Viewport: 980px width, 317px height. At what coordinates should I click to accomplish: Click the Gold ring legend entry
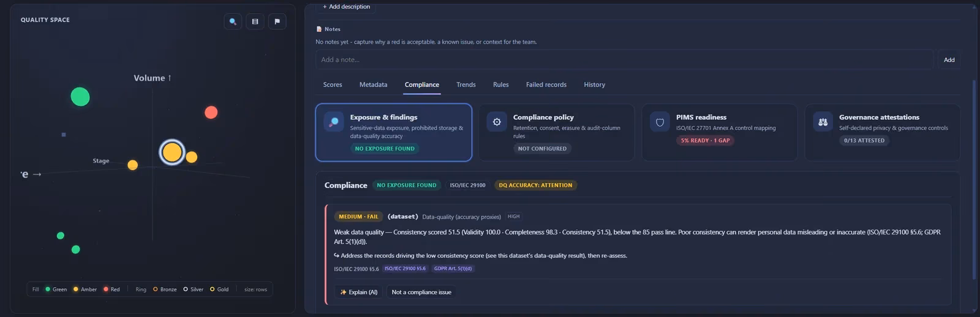219,289
